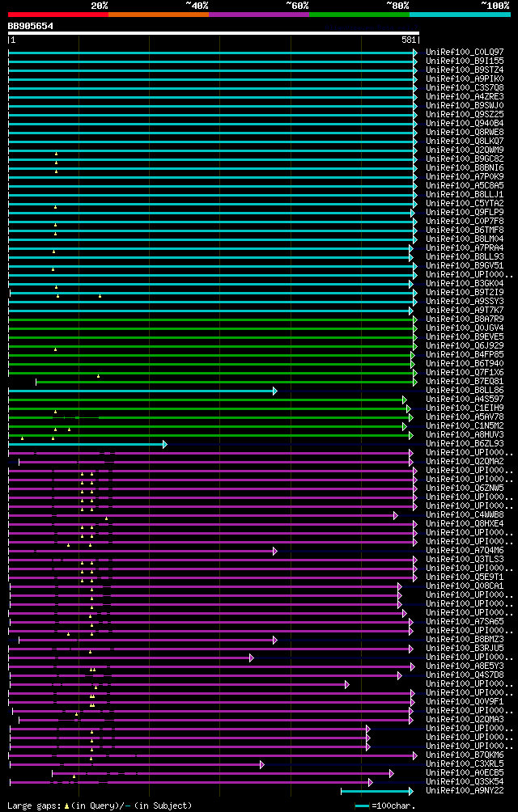Select the UniRef100_B6TMF8 hit label

465,230
